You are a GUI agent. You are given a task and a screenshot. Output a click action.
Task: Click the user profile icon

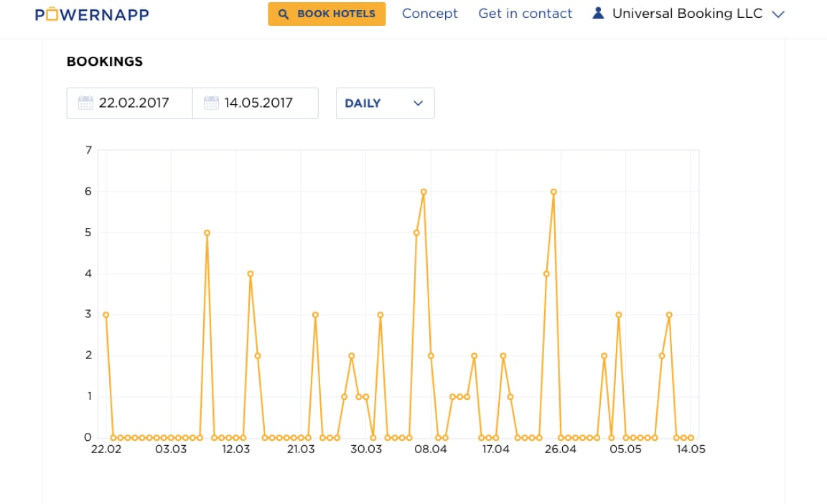pos(598,13)
